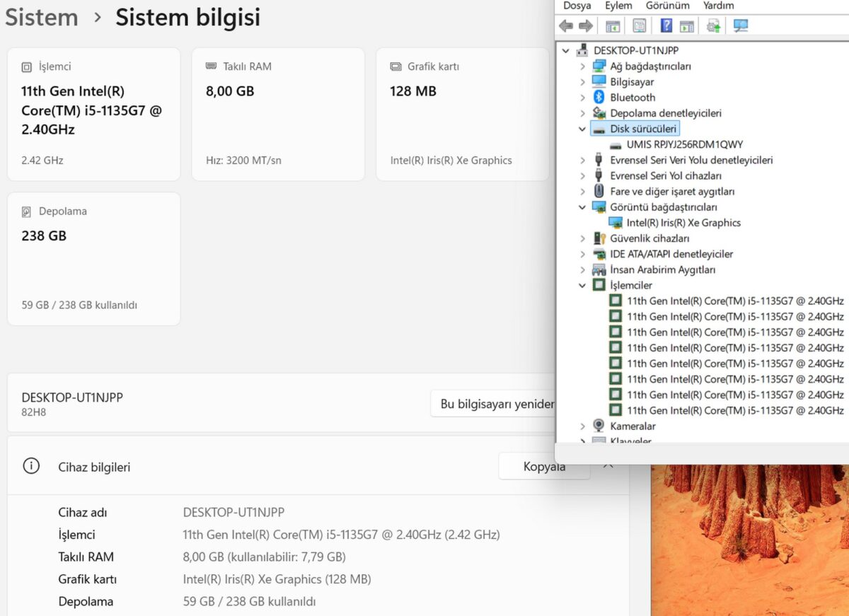Expand the Kameralar node

(x=582, y=426)
